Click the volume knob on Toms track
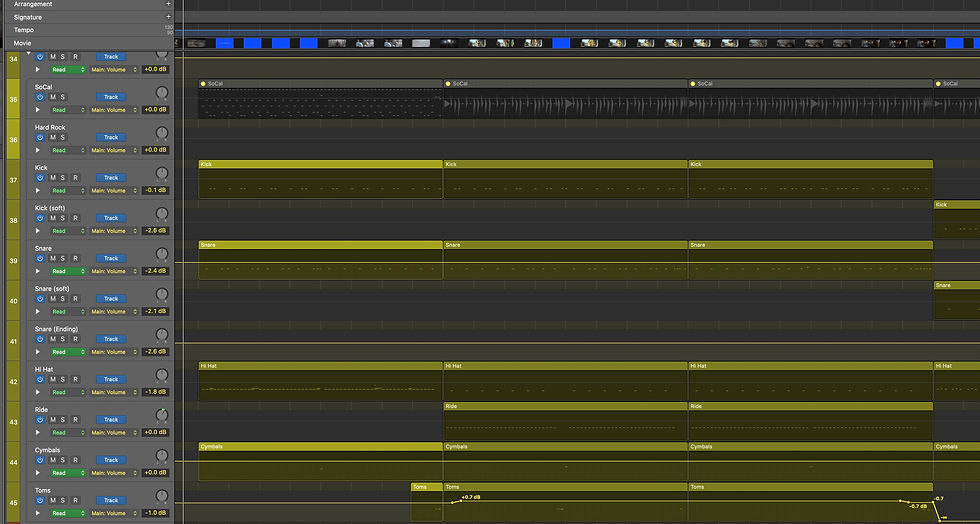Viewport: 980px width, 524px height. 162,496
